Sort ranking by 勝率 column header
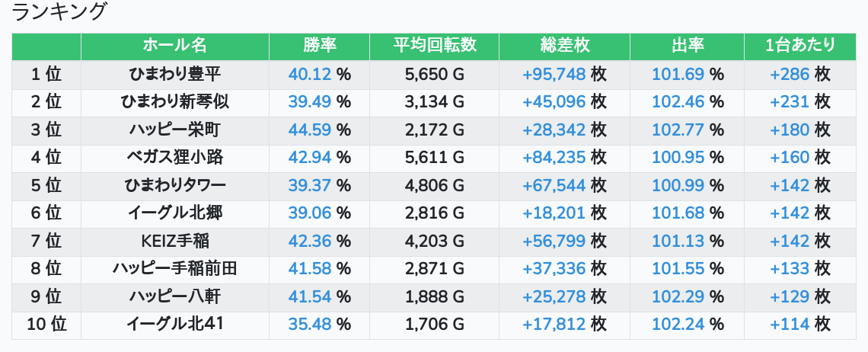Viewport: 868px width, 352px height. point(319,46)
